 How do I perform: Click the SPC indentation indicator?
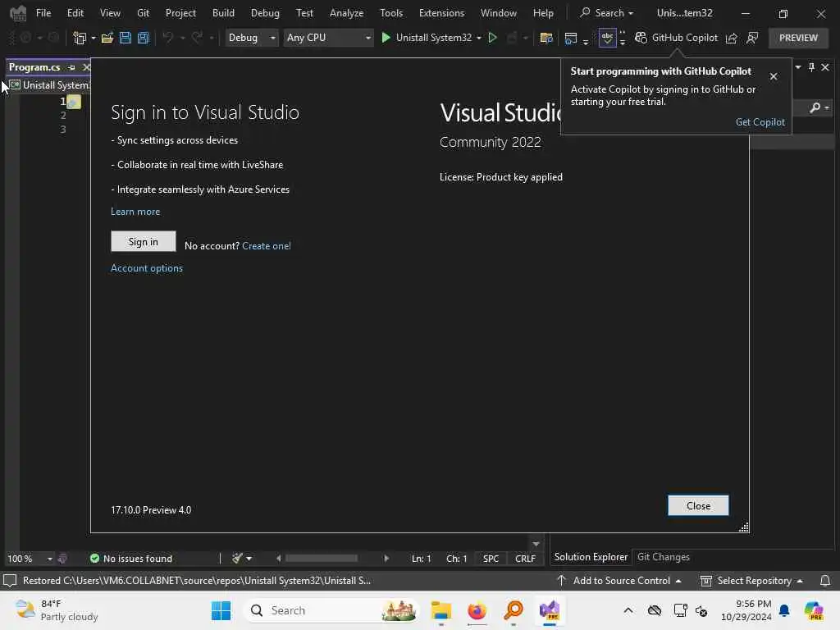(491, 558)
